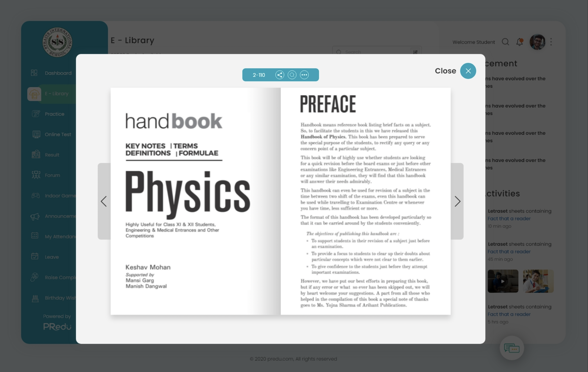Open the notifications bell icon
Screen dimensions: 588x372
[519, 42]
